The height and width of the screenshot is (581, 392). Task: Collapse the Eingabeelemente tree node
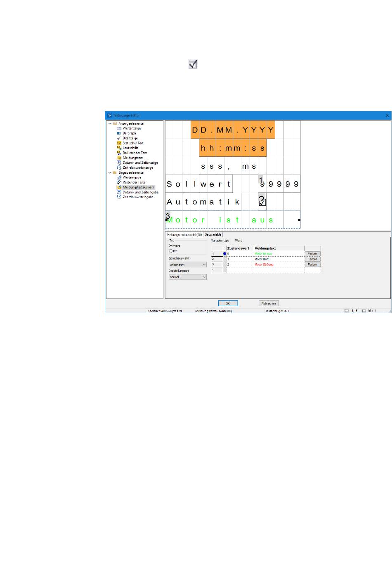click(110, 172)
